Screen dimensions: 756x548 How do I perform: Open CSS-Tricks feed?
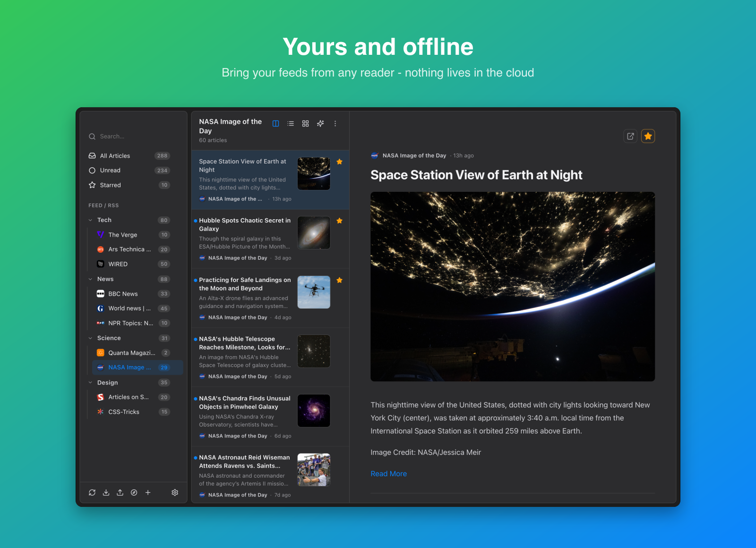pyautogui.click(x=137, y=412)
